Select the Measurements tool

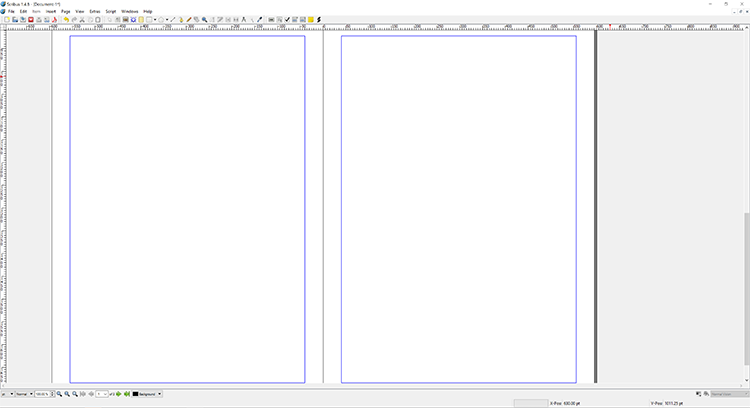[243, 20]
